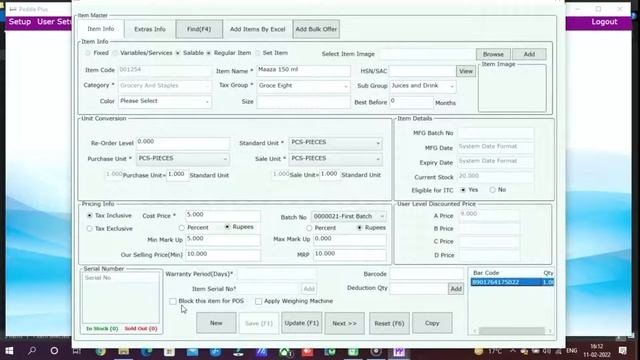Screen dimensions: 640x360
Task: Open Microsoft Edge from the taskbar
Action: tap(147, 351)
